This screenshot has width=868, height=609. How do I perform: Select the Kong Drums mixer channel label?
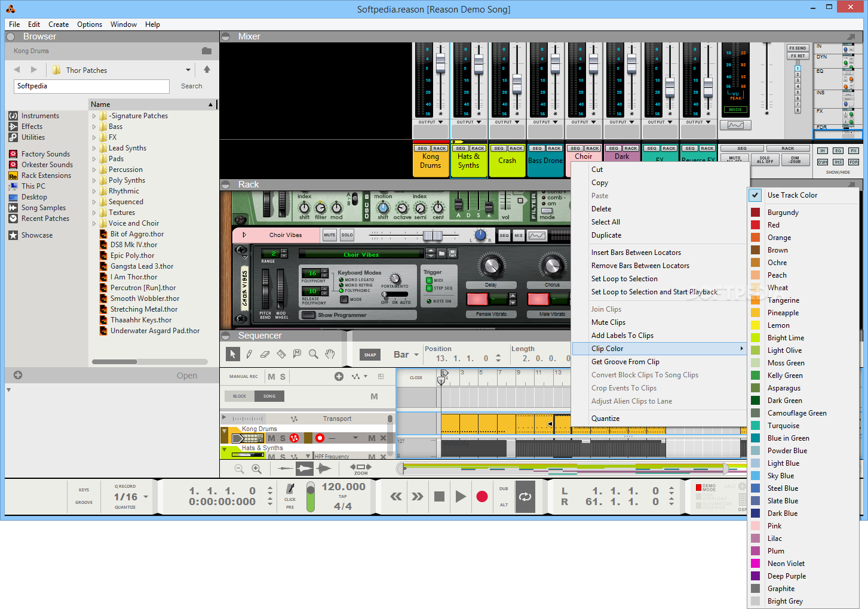[431, 161]
